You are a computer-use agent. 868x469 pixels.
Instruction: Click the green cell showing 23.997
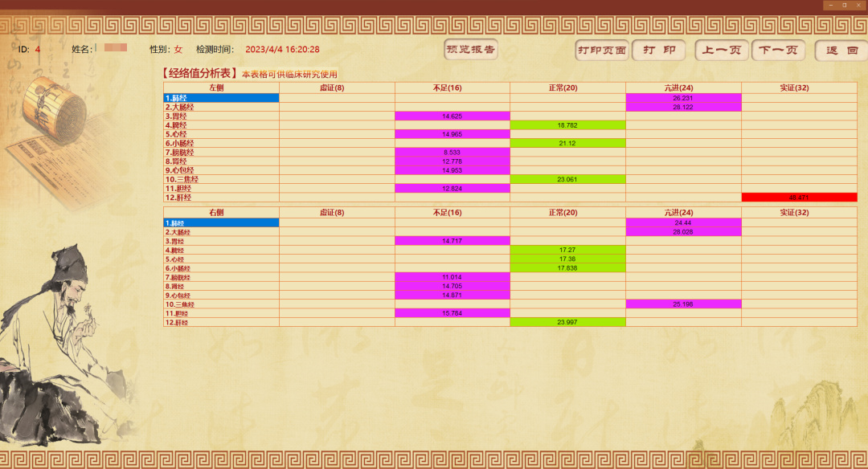[567, 322]
